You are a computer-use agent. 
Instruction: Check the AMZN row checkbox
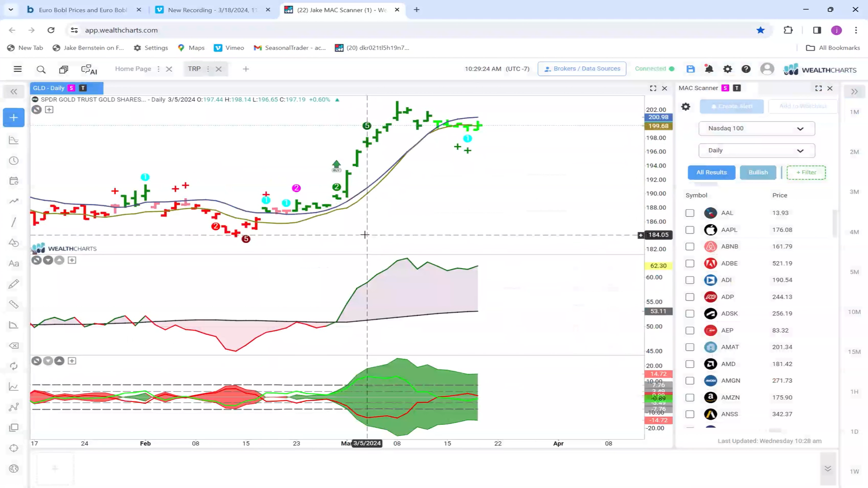click(690, 397)
